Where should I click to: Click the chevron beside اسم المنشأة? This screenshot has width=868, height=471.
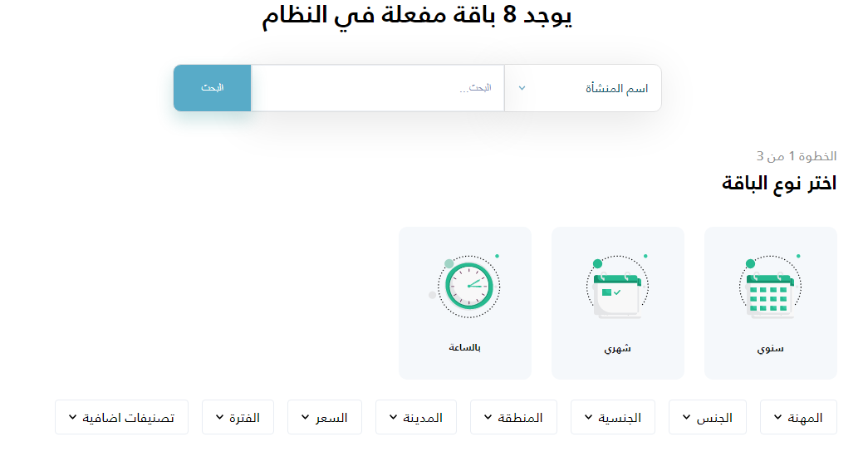[522, 88]
